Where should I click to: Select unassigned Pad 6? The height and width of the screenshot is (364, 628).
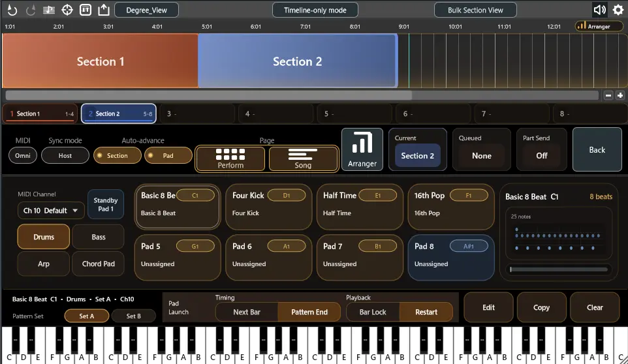[269, 257]
